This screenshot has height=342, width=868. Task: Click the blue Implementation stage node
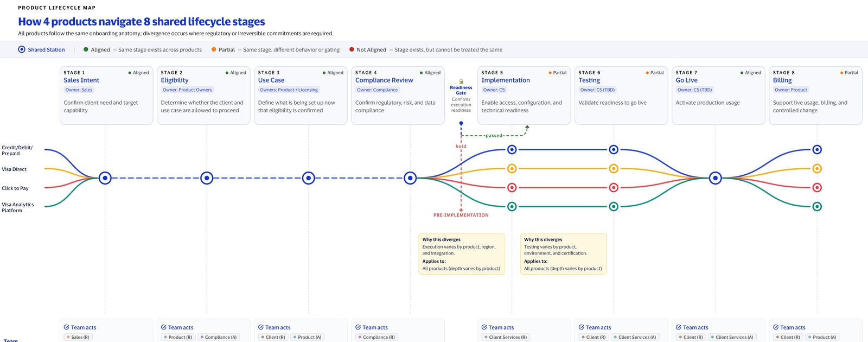[512, 149]
